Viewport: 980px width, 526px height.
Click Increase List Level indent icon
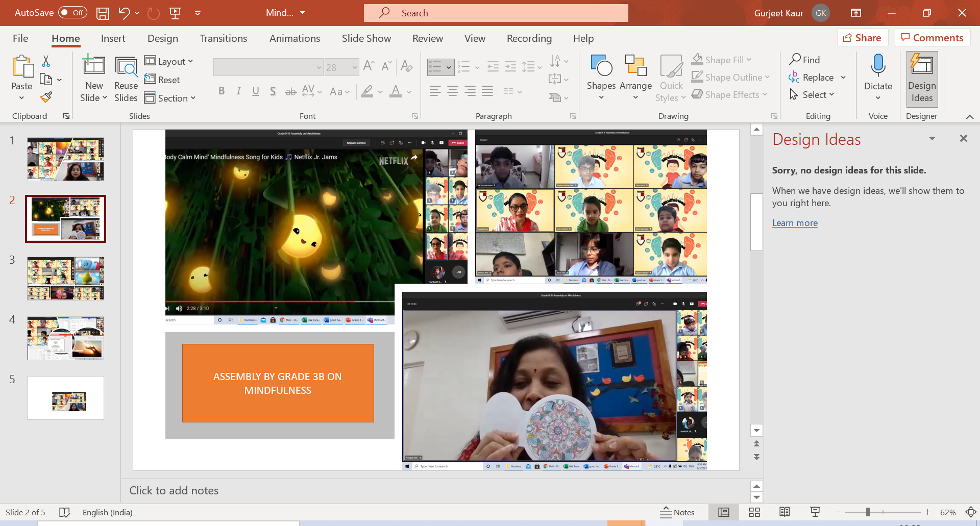510,66
